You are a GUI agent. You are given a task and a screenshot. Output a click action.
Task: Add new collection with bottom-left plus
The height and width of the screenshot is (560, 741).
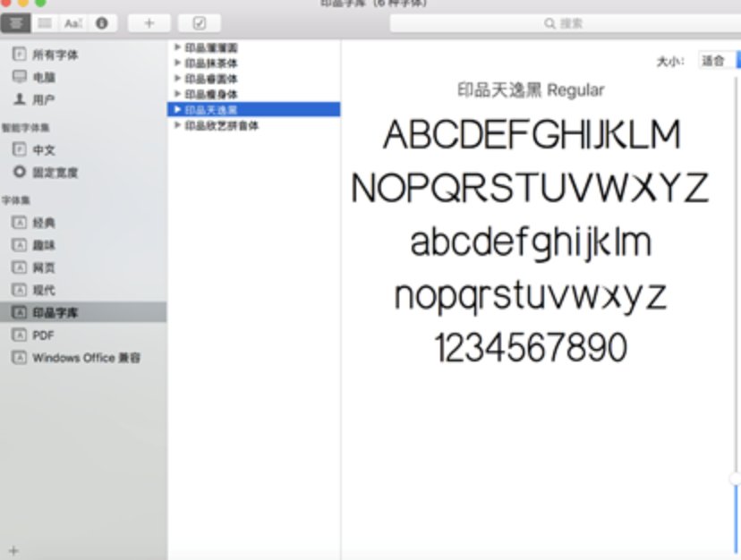[x=13, y=550]
